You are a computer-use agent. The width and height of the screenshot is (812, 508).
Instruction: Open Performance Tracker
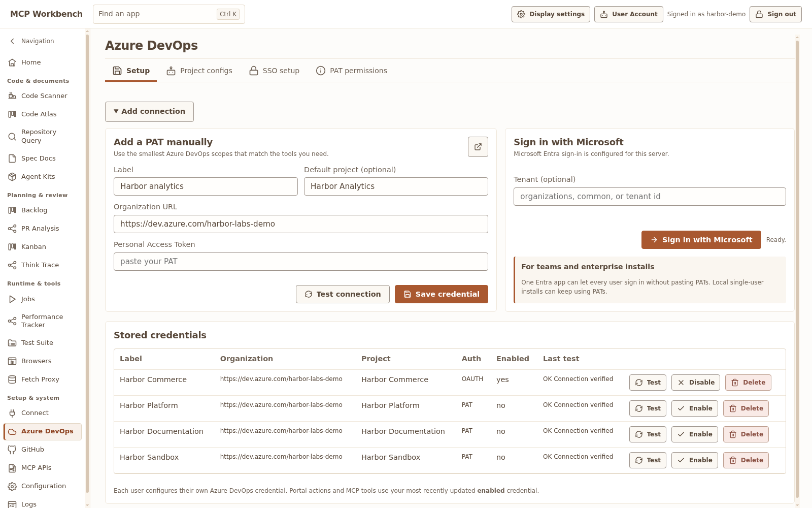[x=43, y=321]
